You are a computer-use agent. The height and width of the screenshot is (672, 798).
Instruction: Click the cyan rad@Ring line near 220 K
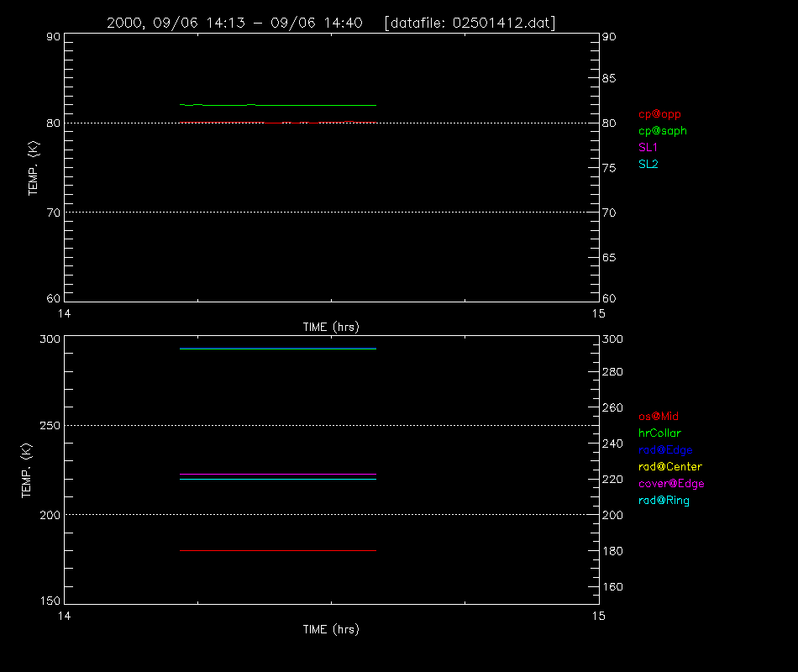(278, 479)
